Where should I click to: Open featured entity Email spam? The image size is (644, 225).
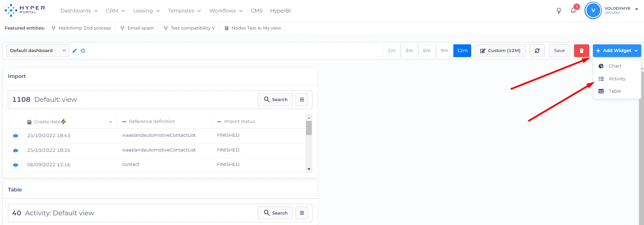coord(137,28)
